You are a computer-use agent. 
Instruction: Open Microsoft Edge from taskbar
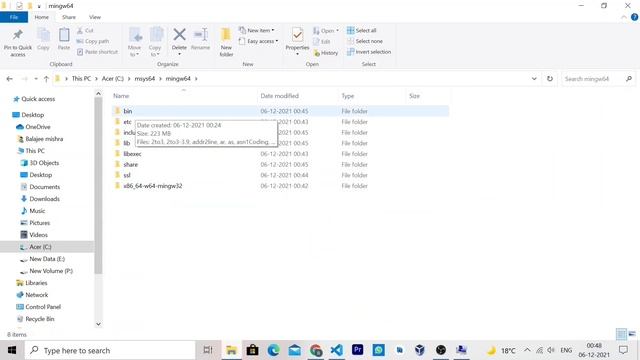[273, 350]
